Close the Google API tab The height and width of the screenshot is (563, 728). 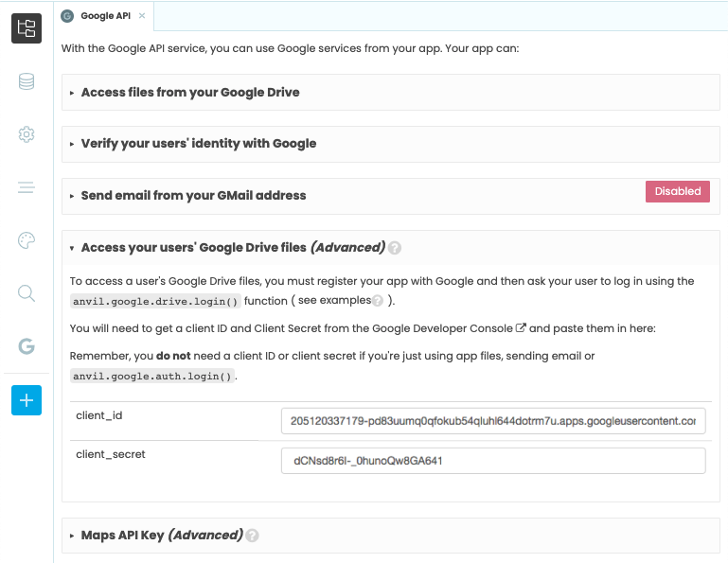click(142, 16)
